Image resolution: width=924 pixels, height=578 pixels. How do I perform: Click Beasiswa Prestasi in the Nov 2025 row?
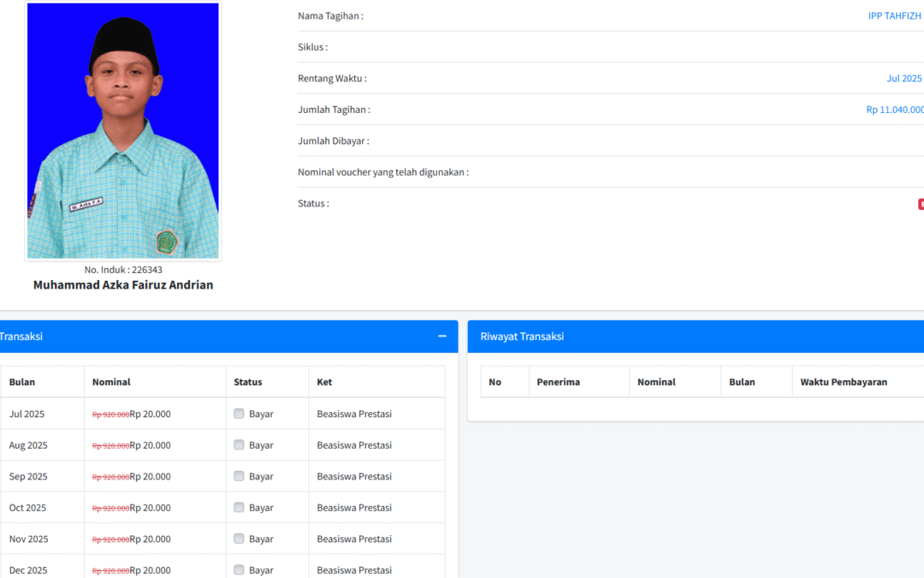pyautogui.click(x=354, y=539)
